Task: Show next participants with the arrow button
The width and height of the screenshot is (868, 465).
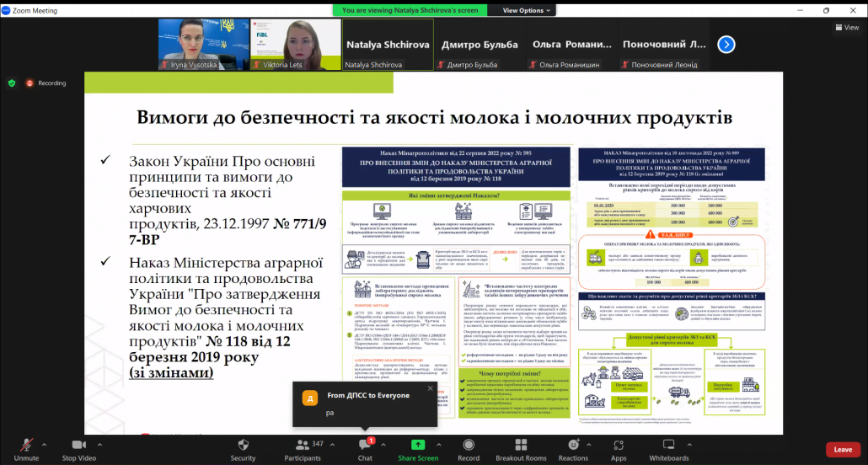Action: click(726, 45)
